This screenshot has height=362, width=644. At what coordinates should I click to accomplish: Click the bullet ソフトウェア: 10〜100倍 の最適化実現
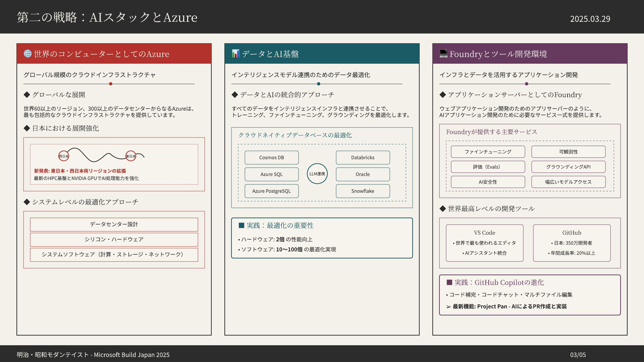[x=287, y=249]
